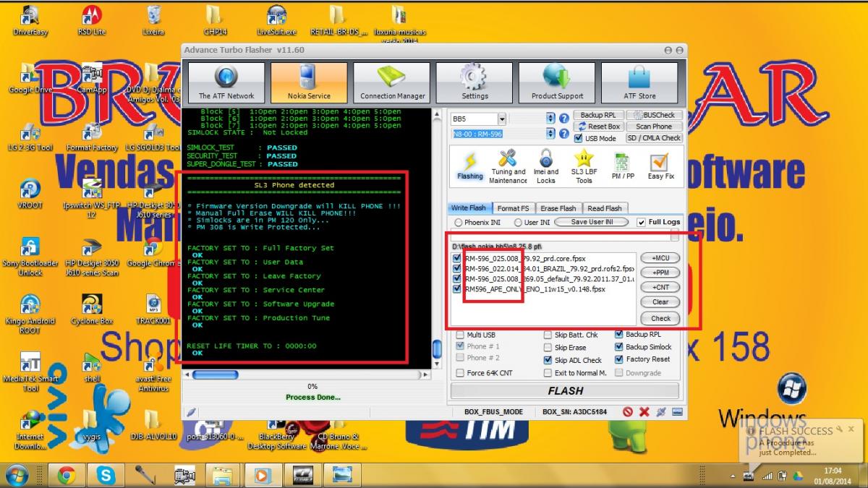Open SL3 LBF Tools
868x488 pixels.
584,166
